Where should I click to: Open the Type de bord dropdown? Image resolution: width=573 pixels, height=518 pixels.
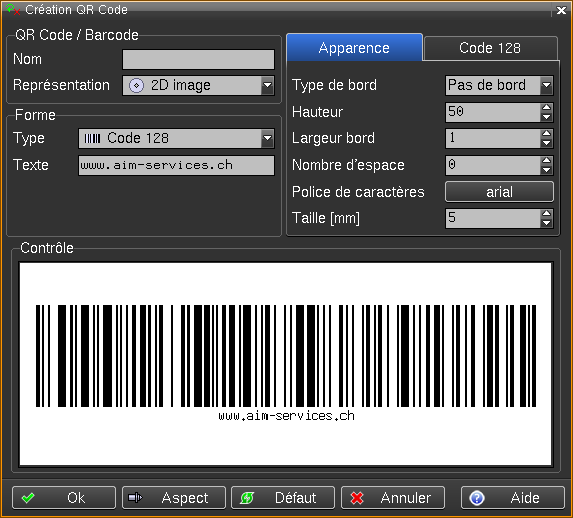tap(546, 86)
